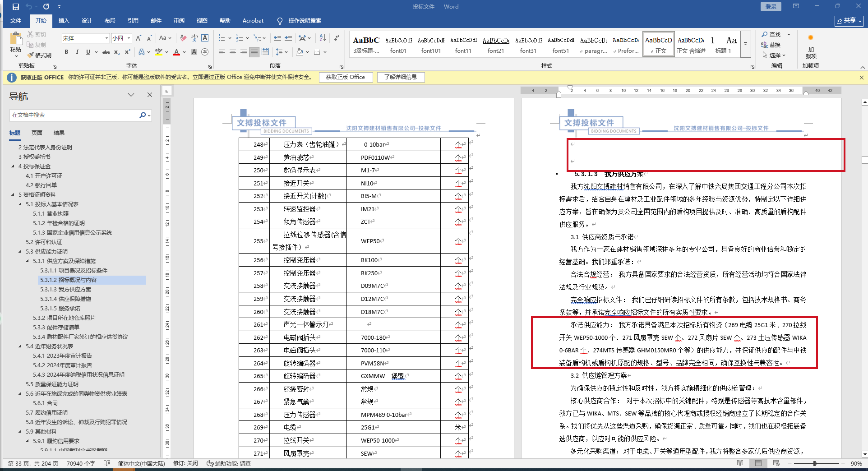The height and width of the screenshot is (471, 868).
Task: Adjust the zoom slider handle in the status bar
Action: [x=815, y=463]
